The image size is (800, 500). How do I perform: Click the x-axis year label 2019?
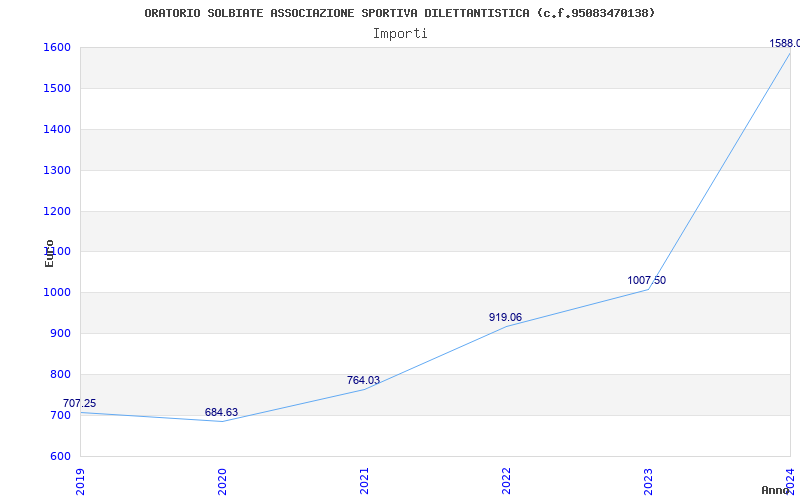[x=80, y=482]
